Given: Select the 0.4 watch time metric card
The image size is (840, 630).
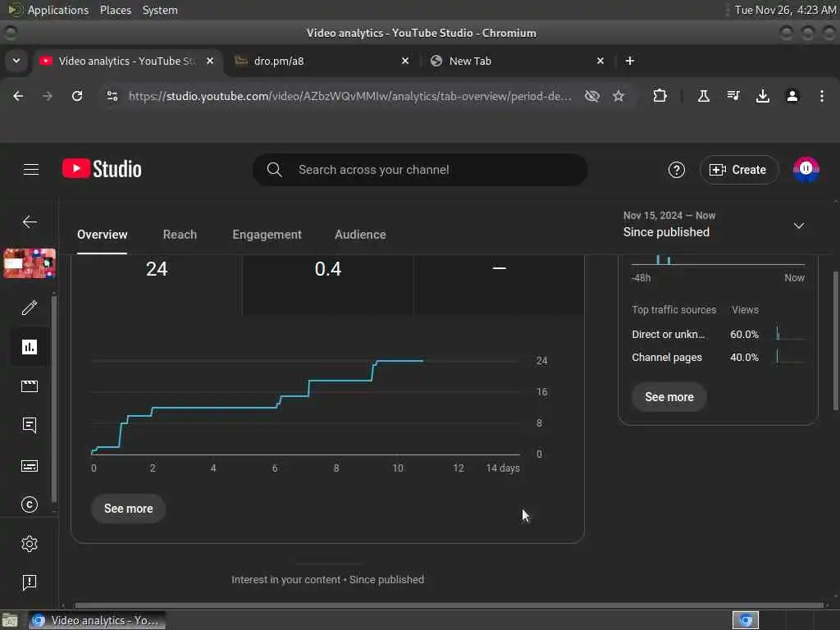Looking at the screenshot, I should [x=328, y=285].
